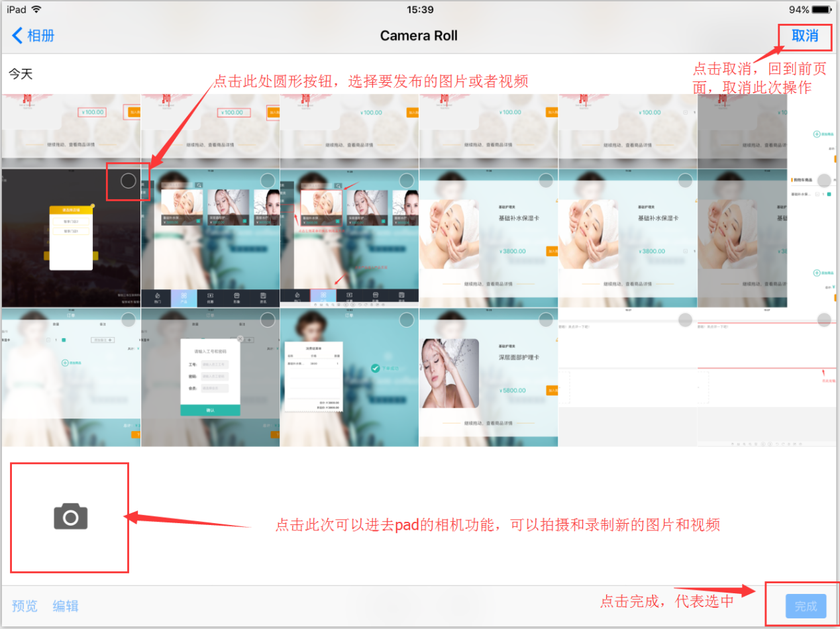
Task: Open the 请输入工号和密码 login dialog thumbnail
Action: (210, 377)
